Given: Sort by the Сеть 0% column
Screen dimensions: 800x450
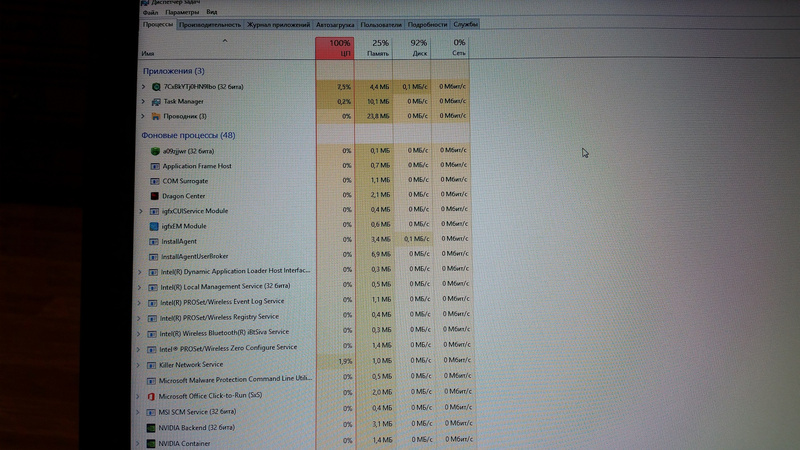Looking at the screenshot, I should tap(450, 48).
